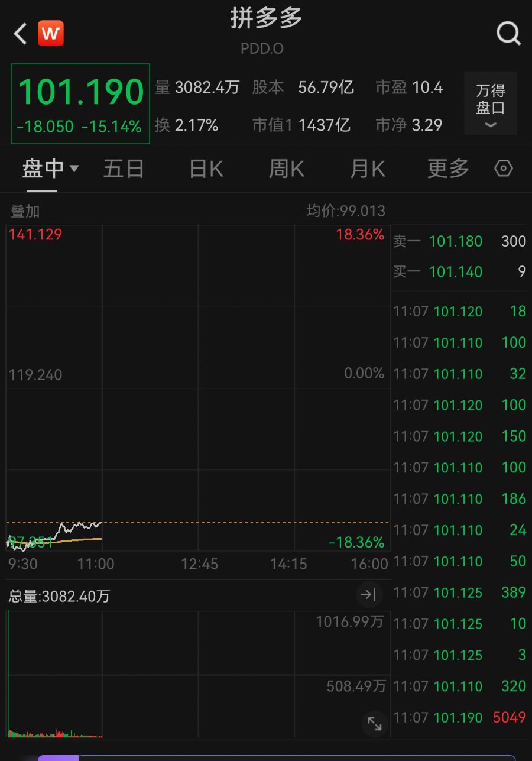The image size is (532, 761).
Task: Select the 16:00 time axis label
Action: click(369, 564)
